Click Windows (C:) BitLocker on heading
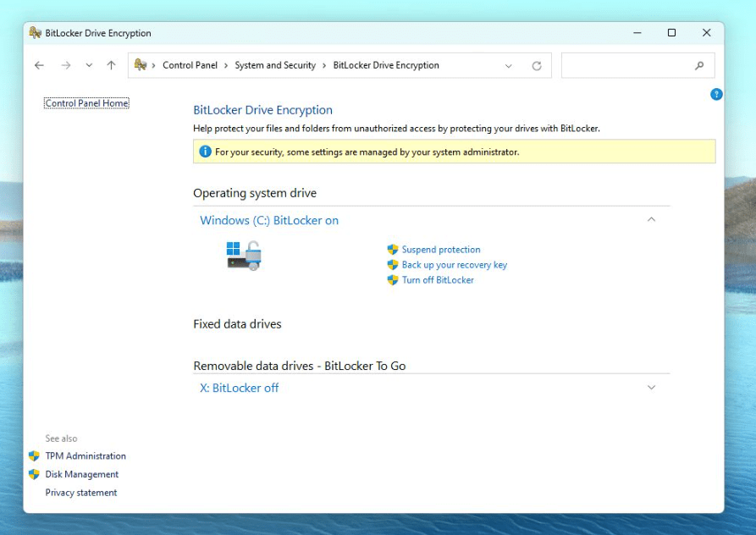 [269, 220]
